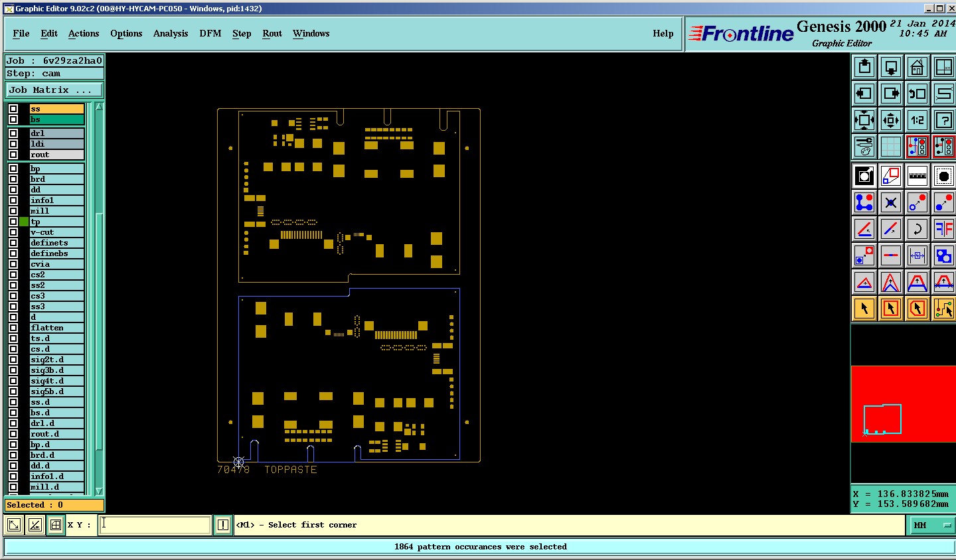
Task: Click the zoom out shrink icon
Action: tap(891, 120)
